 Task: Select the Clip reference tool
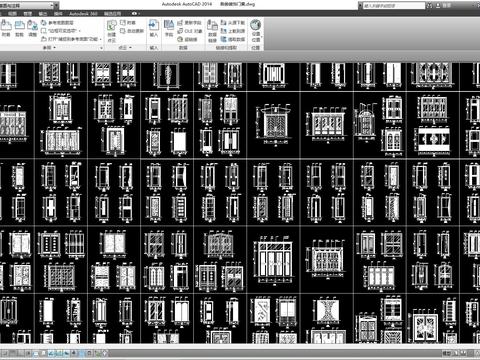19,28
